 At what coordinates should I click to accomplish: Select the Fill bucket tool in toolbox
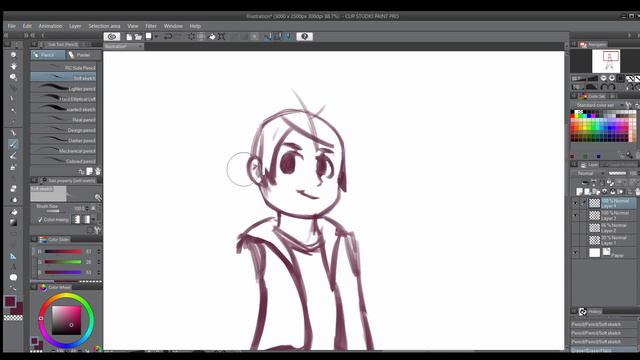point(13,212)
